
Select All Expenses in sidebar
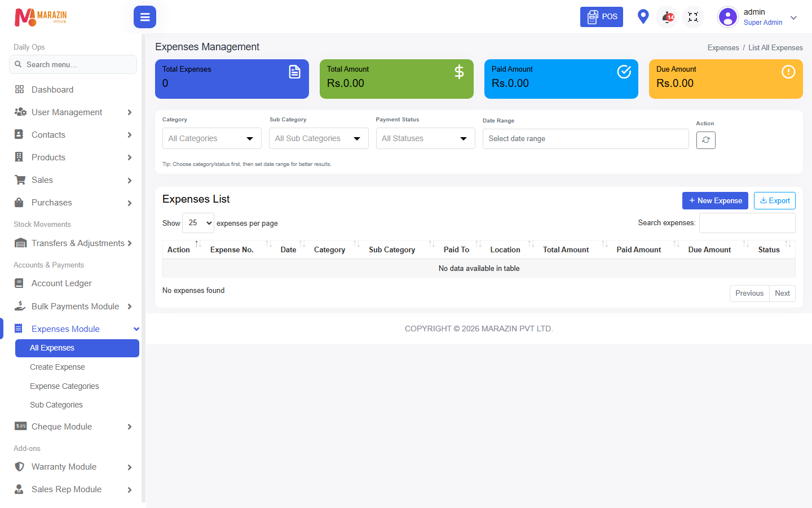pos(77,348)
